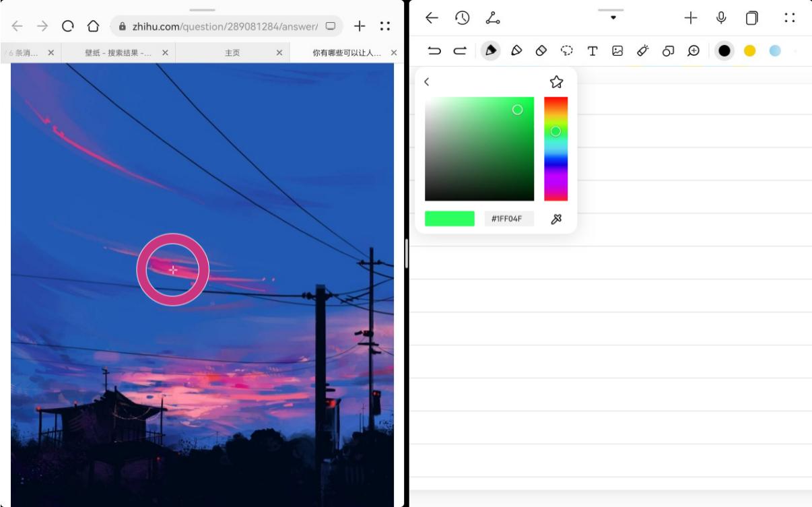
Task: Click the screen icon in the address bar
Action: (331, 26)
